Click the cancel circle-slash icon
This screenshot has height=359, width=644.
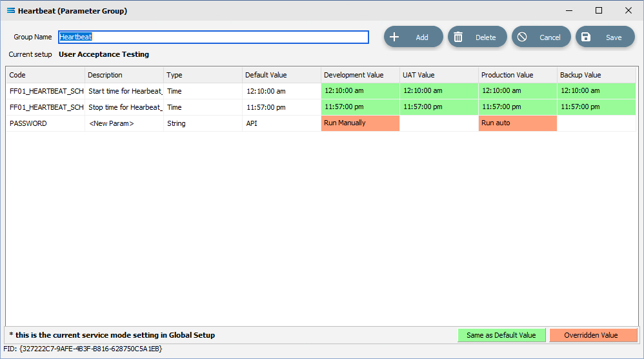pos(521,37)
